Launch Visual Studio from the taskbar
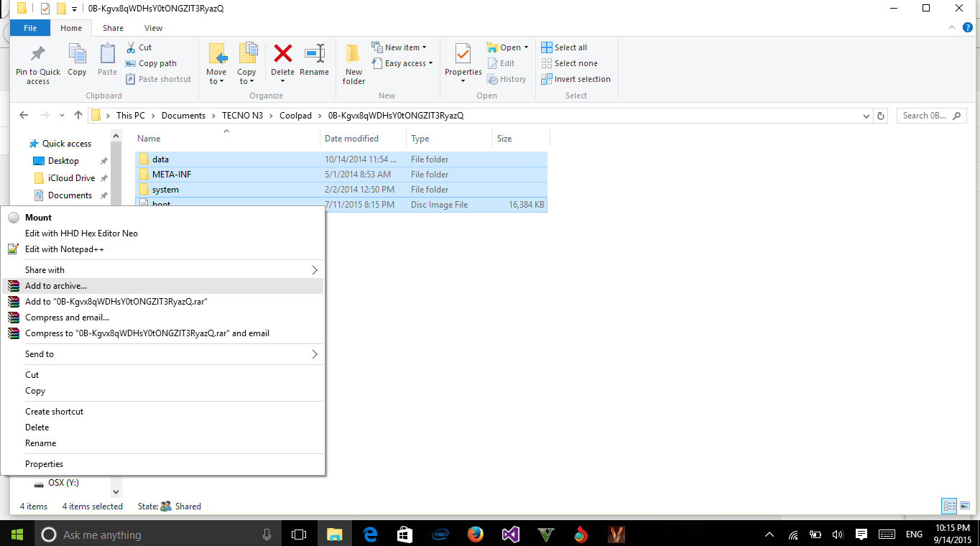Screen dimensions: 980x546 pos(510,534)
